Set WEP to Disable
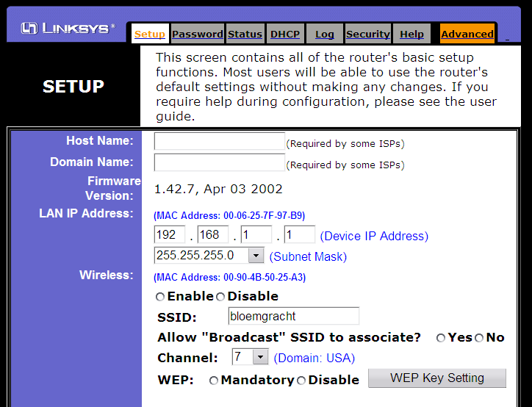532x407 pixels. tap(301, 381)
